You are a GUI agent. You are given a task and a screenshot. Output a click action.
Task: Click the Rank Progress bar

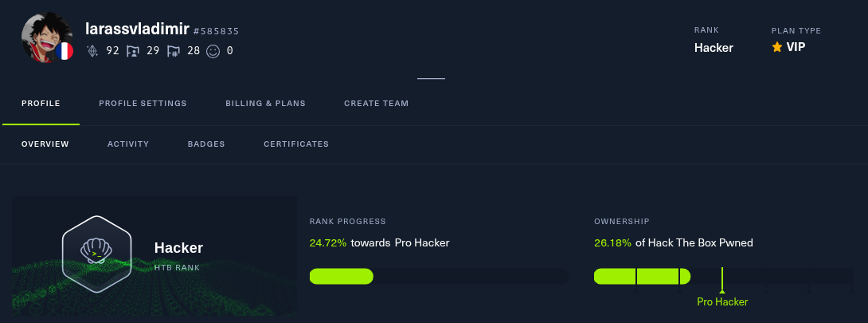click(439, 277)
